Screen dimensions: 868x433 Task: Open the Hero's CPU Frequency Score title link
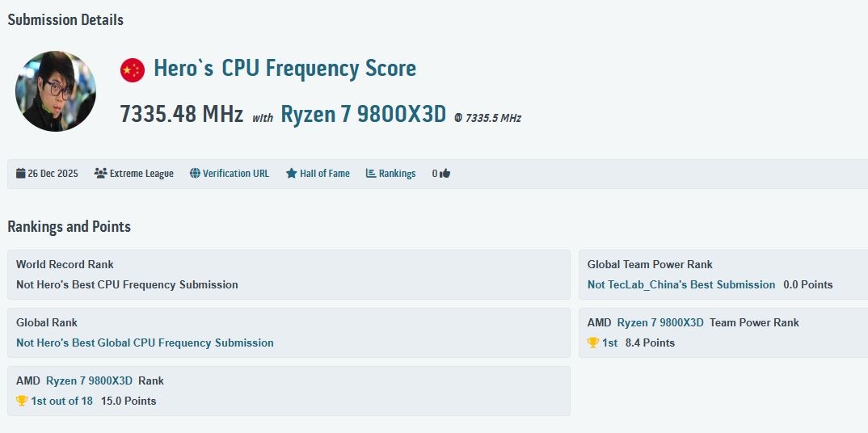click(284, 69)
